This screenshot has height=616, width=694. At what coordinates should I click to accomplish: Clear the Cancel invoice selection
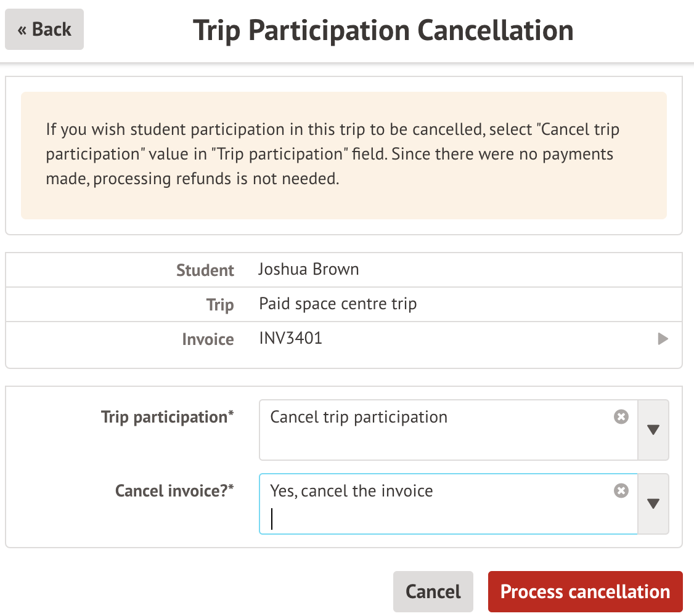click(621, 490)
